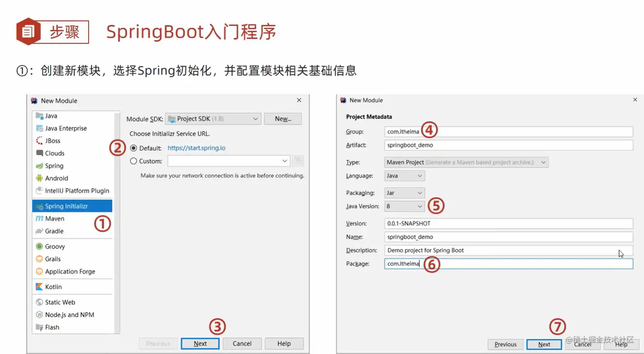The height and width of the screenshot is (354, 644).
Task: Click the Grails icon
Action: [40, 259]
